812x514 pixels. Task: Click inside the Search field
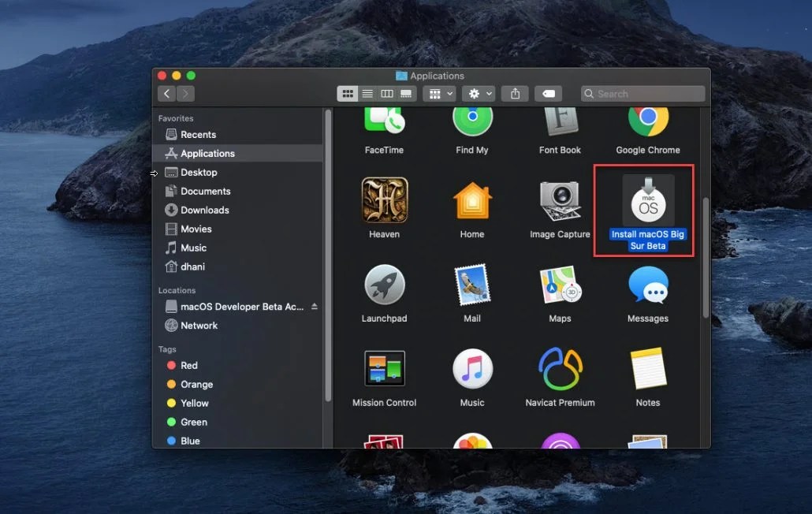click(x=643, y=93)
